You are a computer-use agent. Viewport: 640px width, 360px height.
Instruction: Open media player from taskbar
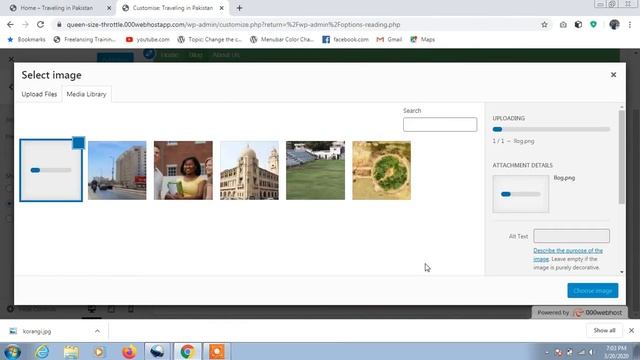pyautogui.click(x=99, y=351)
